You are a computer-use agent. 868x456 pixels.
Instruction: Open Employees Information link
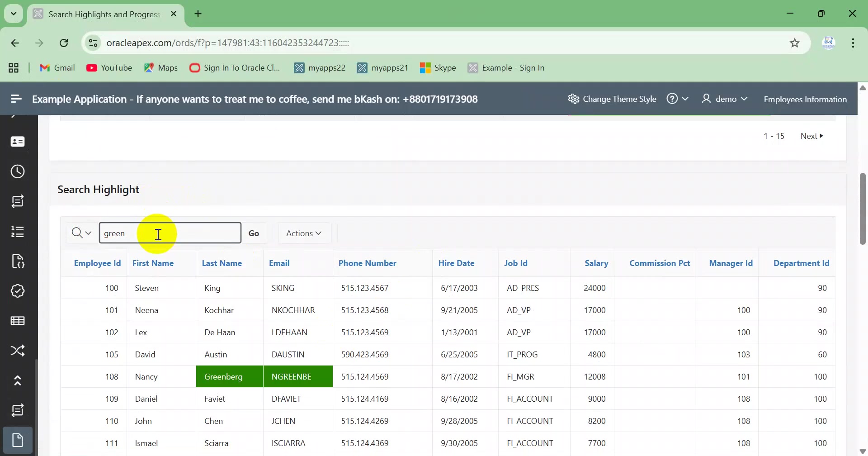tap(805, 99)
